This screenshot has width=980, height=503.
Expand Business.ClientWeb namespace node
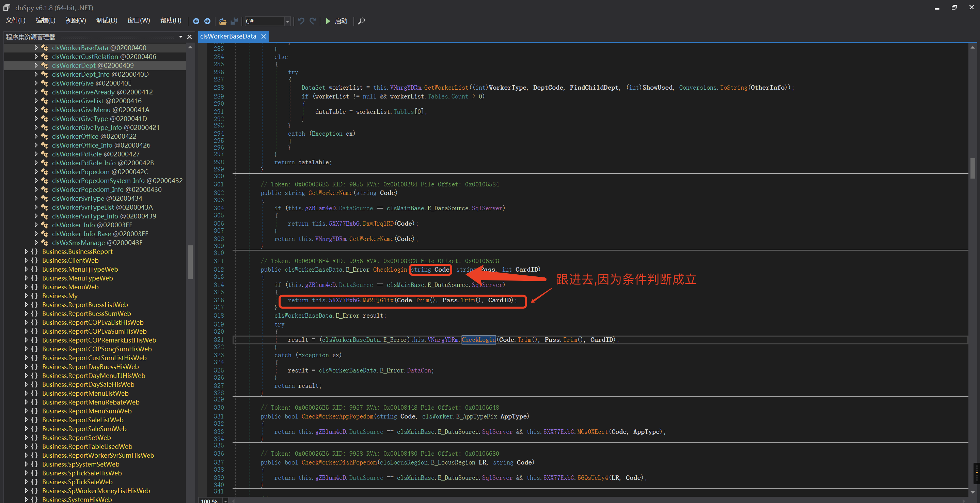pos(26,260)
